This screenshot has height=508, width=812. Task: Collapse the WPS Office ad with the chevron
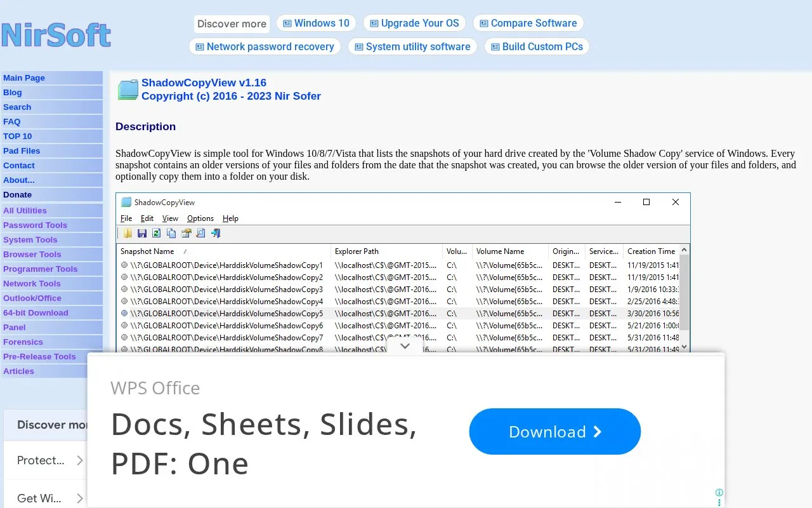coord(405,346)
